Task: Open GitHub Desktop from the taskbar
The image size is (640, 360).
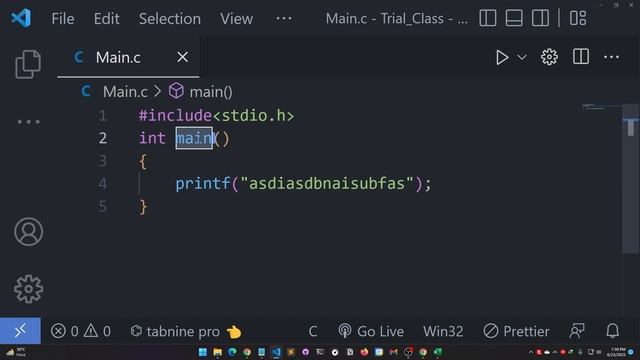Action: click(305, 352)
